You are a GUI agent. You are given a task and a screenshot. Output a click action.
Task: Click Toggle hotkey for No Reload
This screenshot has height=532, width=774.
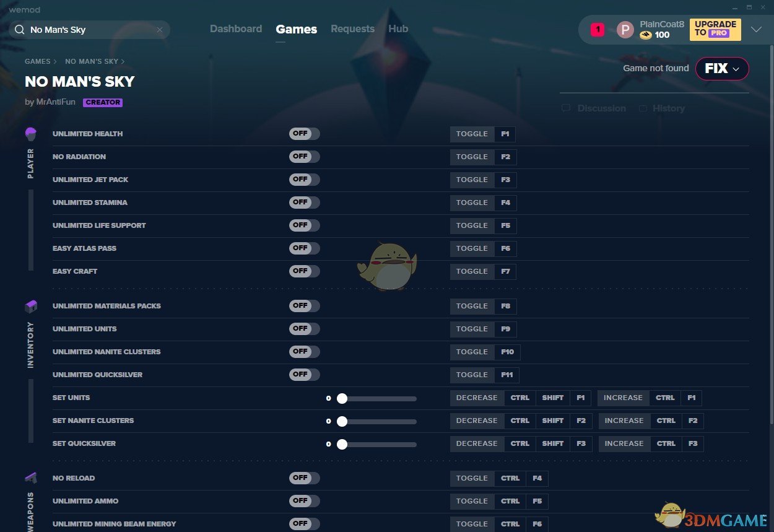472,478
